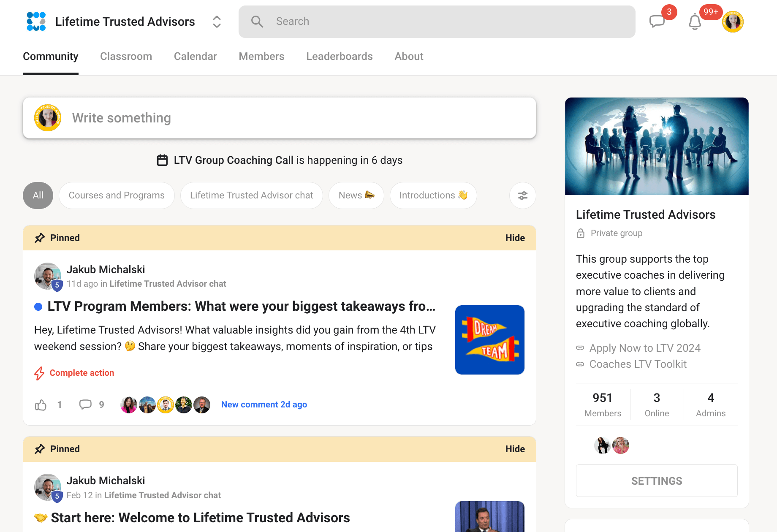Hide the first pinned post
Image resolution: width=777 pixels, height=532 pixels.
pyautogui.click(x=515, y=238)
